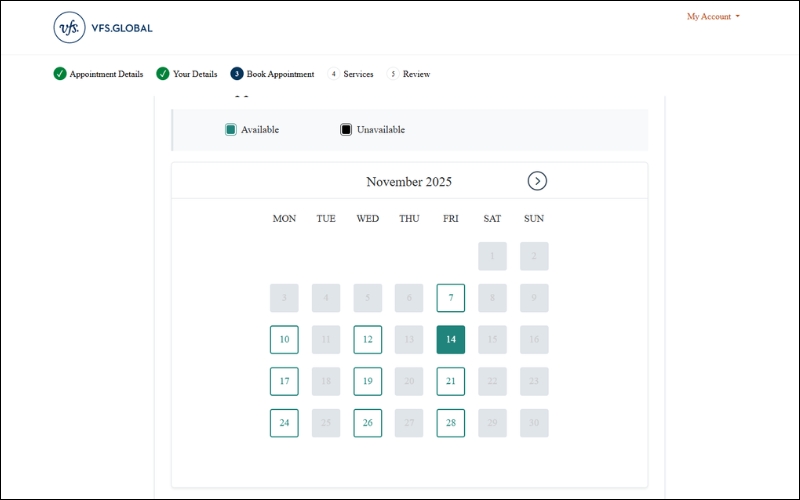Click step 3 circle for Book Appointment
The height and width of the screenshot is (500, 800).
(237, 74)
